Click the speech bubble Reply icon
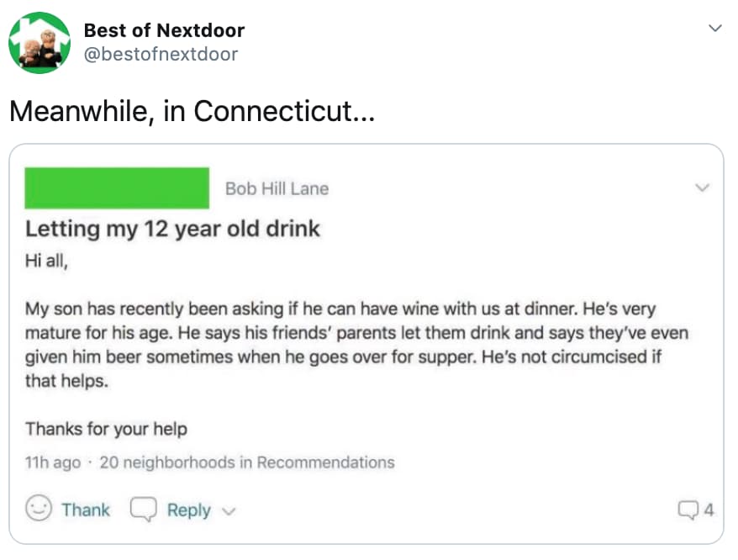The image size is (738, 560). [143, 510]
